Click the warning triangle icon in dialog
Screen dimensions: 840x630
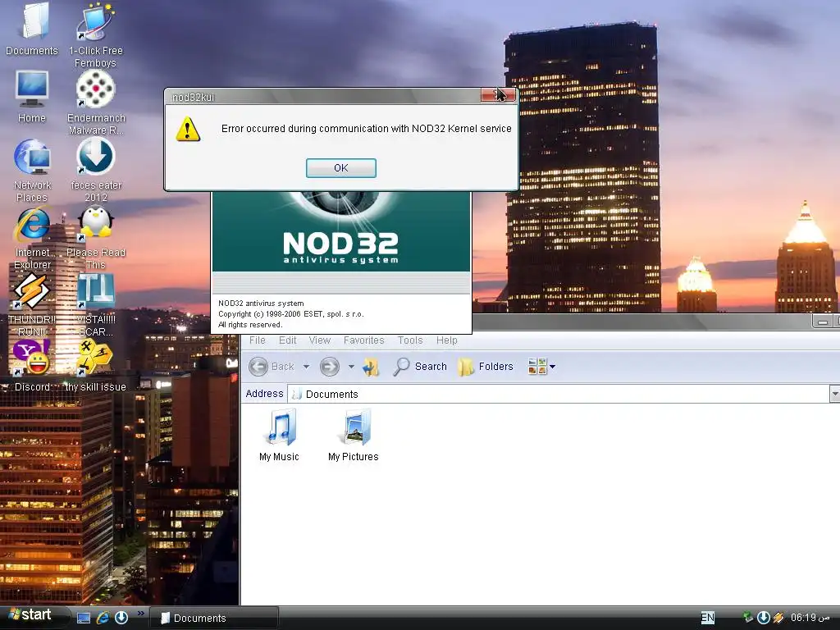click(188, 129)
